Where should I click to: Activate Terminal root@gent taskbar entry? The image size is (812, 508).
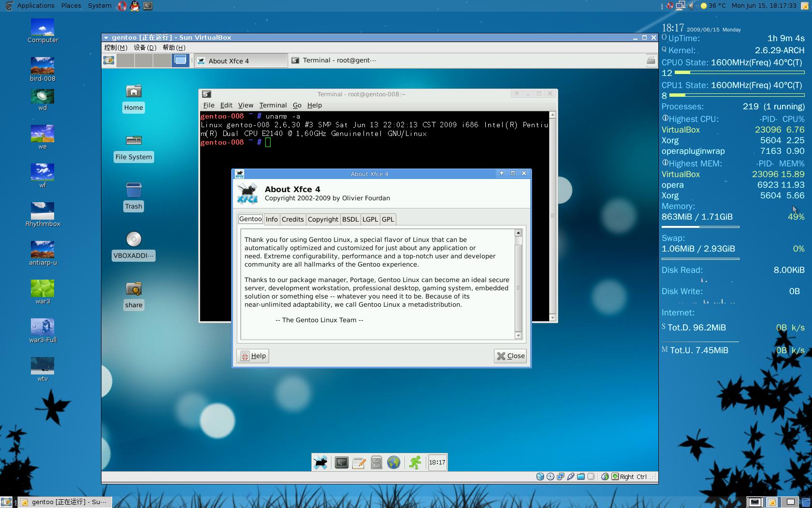(x=334, y=60)
